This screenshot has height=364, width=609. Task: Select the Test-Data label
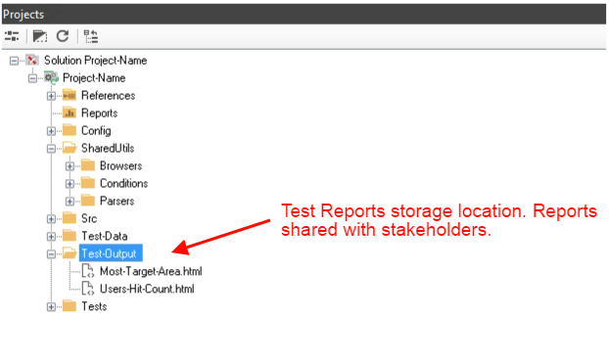coord(104,236)
